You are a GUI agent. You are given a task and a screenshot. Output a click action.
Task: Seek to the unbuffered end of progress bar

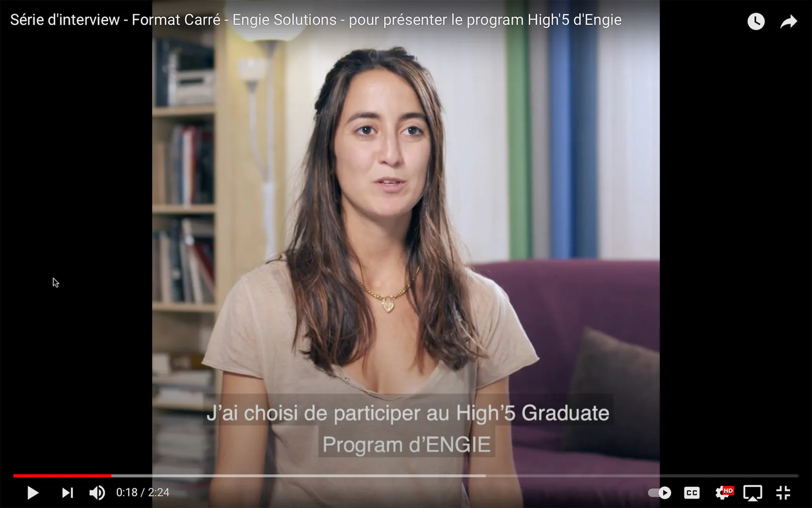tap(642, 476)
